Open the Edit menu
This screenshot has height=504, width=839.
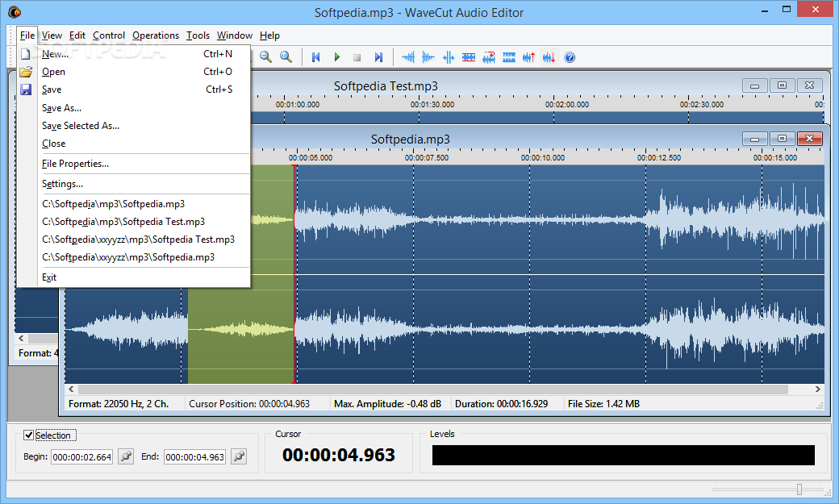click(x=77, y=35)
